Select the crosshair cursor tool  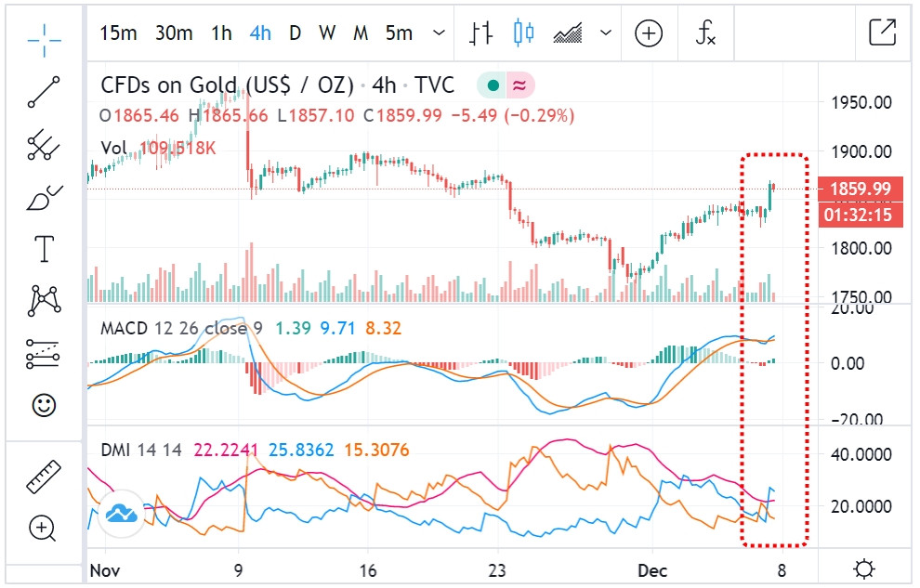[x=44, y=35]
